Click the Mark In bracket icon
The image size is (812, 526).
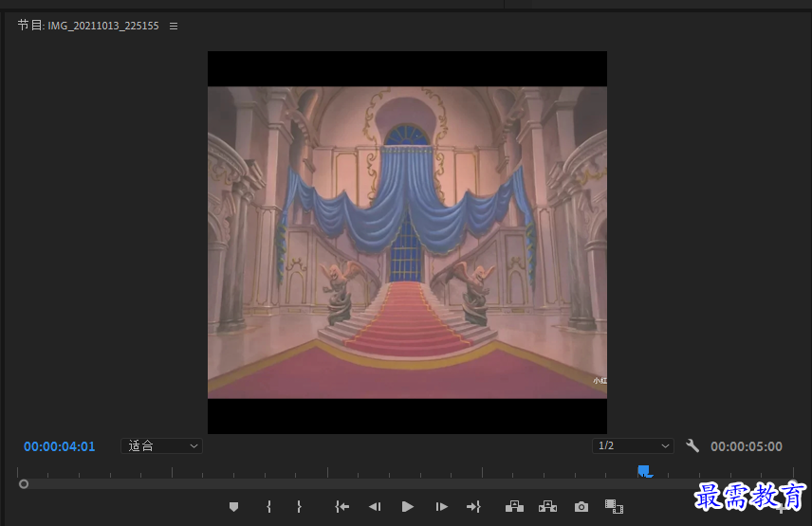click(268, 507)
